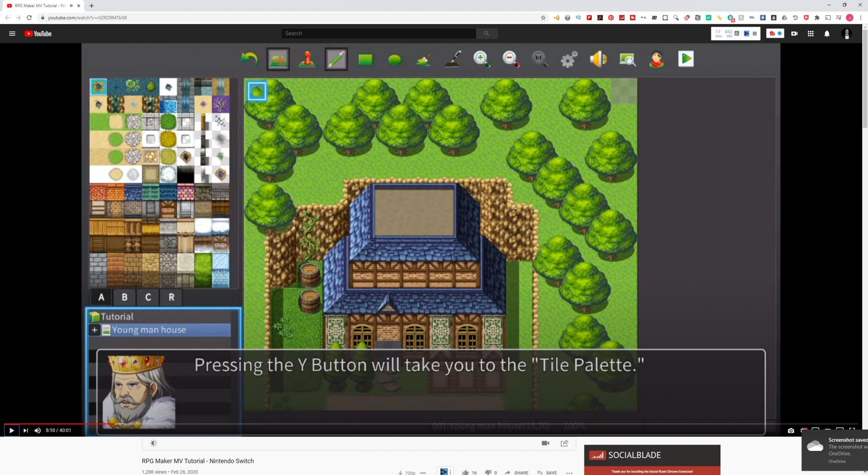Open the Chrome three-dot menu
Viewport: 868px width, 475px height.
(x=860, y=17)
